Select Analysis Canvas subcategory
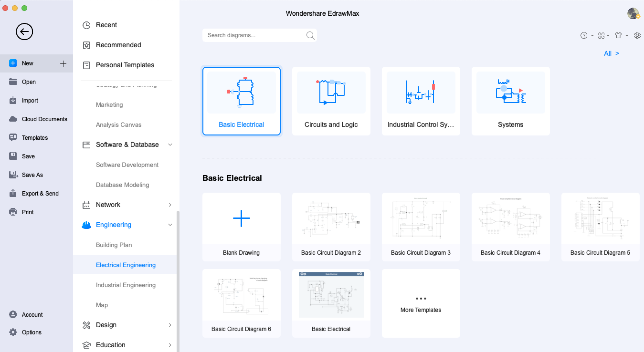 point(118,125)
